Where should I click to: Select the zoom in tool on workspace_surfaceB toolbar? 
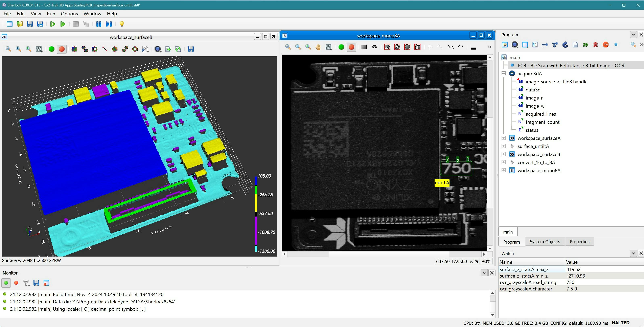pyautogui.click(x=28, y=49)
